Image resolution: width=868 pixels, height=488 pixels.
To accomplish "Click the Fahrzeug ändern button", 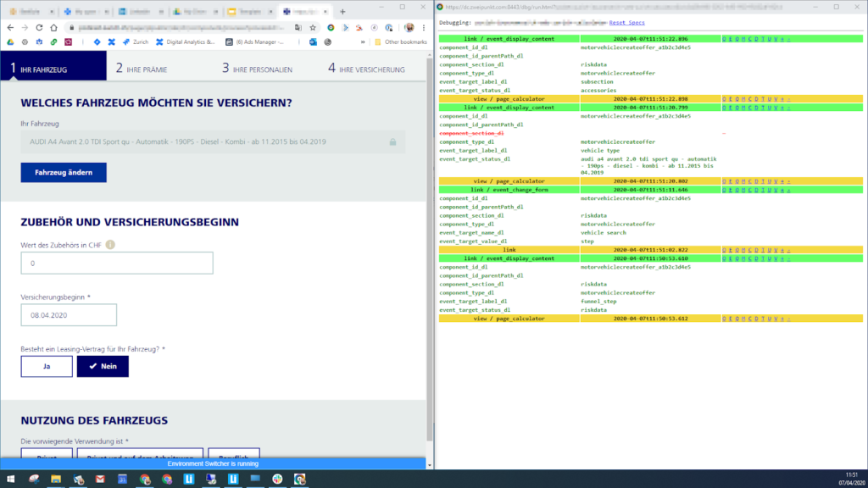I will (x=64, y=172).
